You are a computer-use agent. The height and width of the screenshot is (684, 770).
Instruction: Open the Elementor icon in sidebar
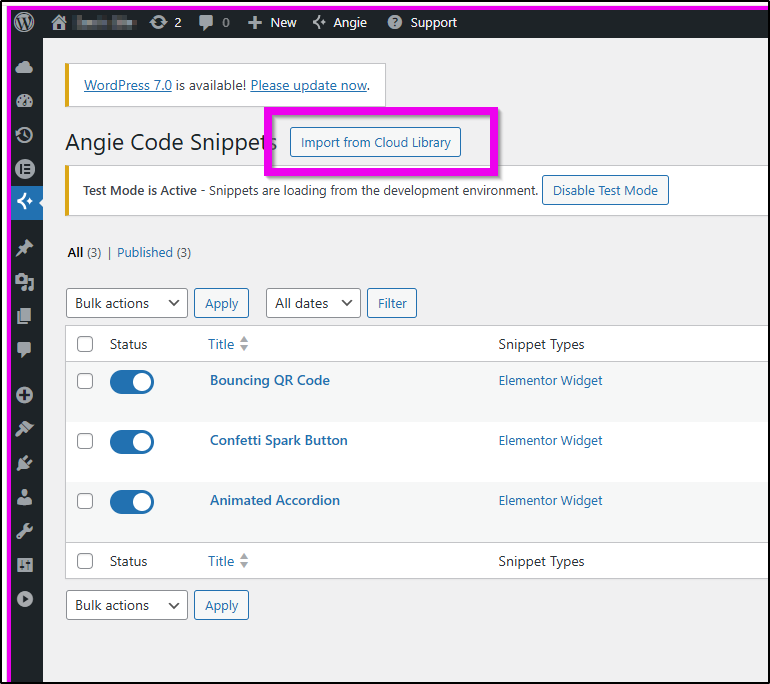tap(25, 169)
